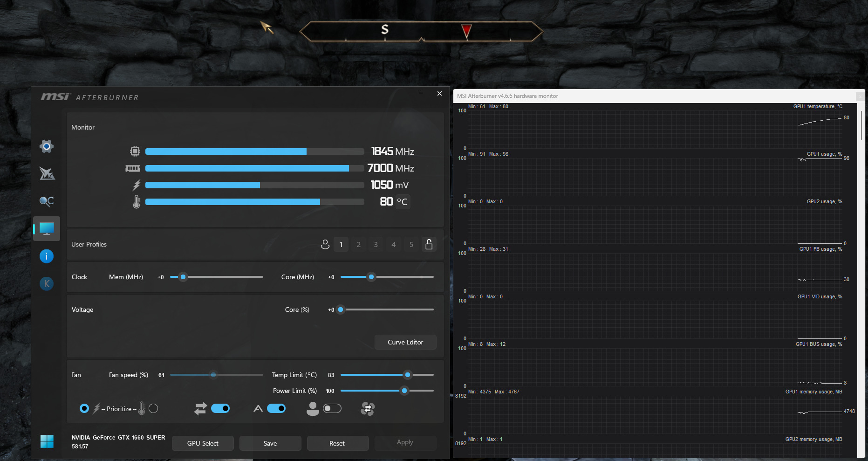This screenshot has height=461, width=868.
Task: Click the Fan speed (%) slider handle
Action: click(x=213, y=375)
